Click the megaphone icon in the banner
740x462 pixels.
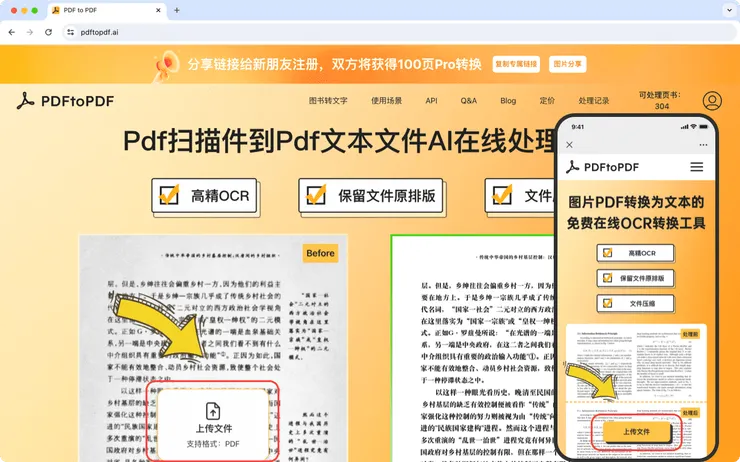pos(168,65)
